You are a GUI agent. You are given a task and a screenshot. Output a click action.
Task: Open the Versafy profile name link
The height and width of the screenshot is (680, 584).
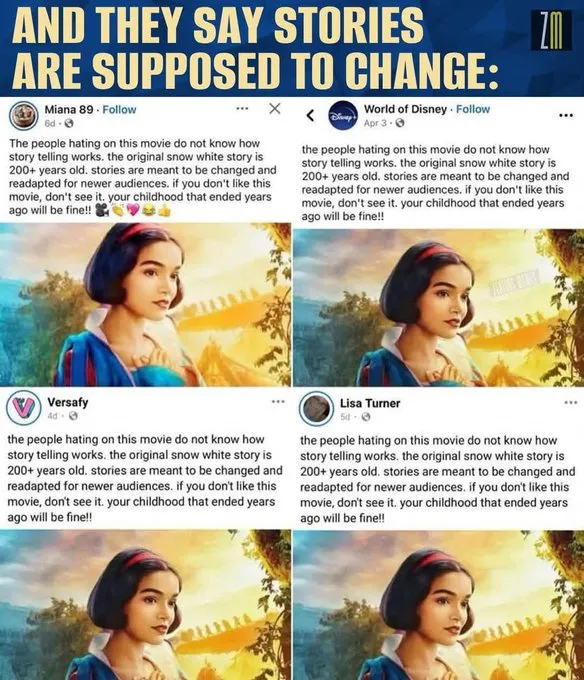coord(68,402)
